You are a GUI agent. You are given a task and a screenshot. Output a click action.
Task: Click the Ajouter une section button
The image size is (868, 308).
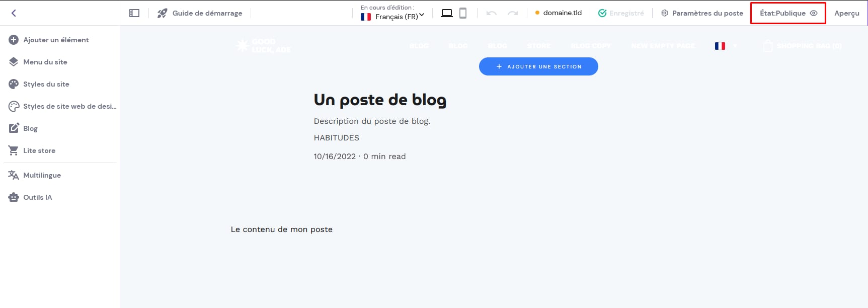[x=538, y=66]
